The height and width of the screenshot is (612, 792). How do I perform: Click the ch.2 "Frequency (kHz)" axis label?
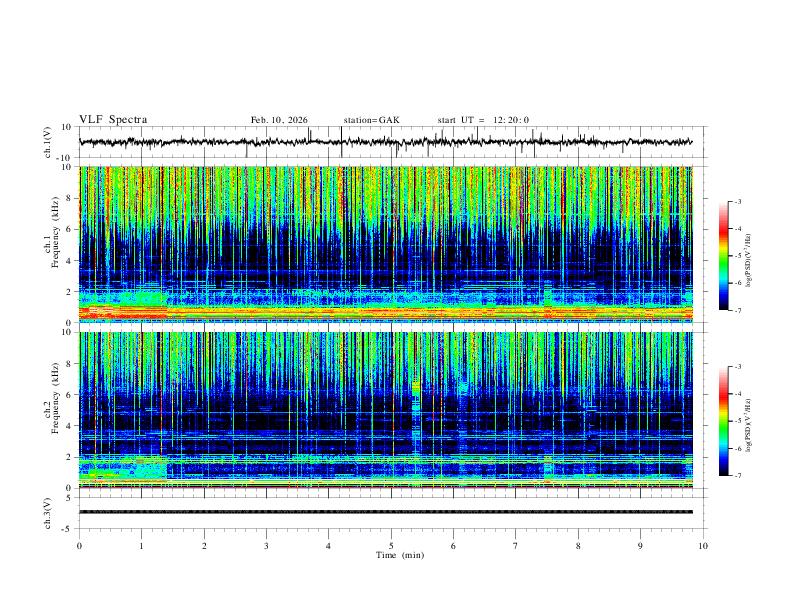click(x=56, y=398)
